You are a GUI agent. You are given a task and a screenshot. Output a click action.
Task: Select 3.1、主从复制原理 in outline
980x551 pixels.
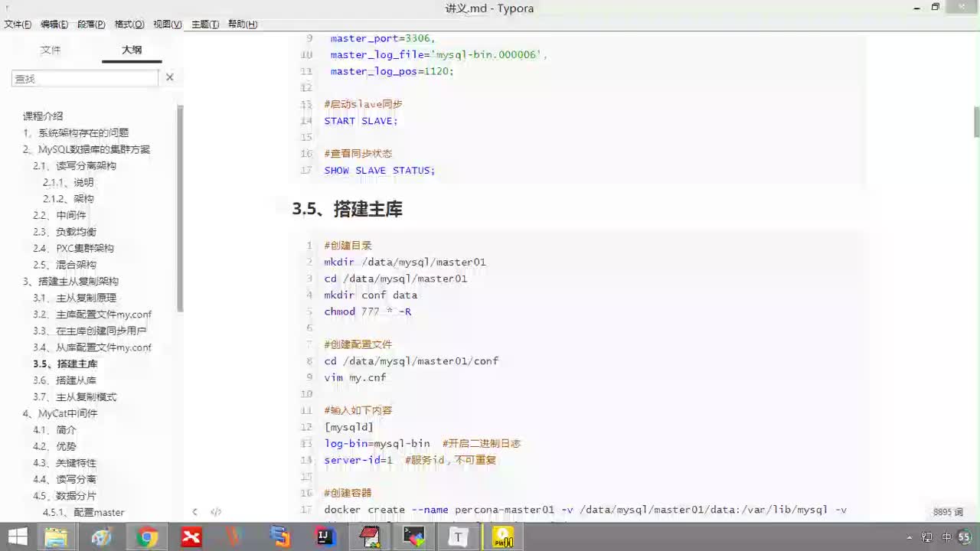(74, 298)
